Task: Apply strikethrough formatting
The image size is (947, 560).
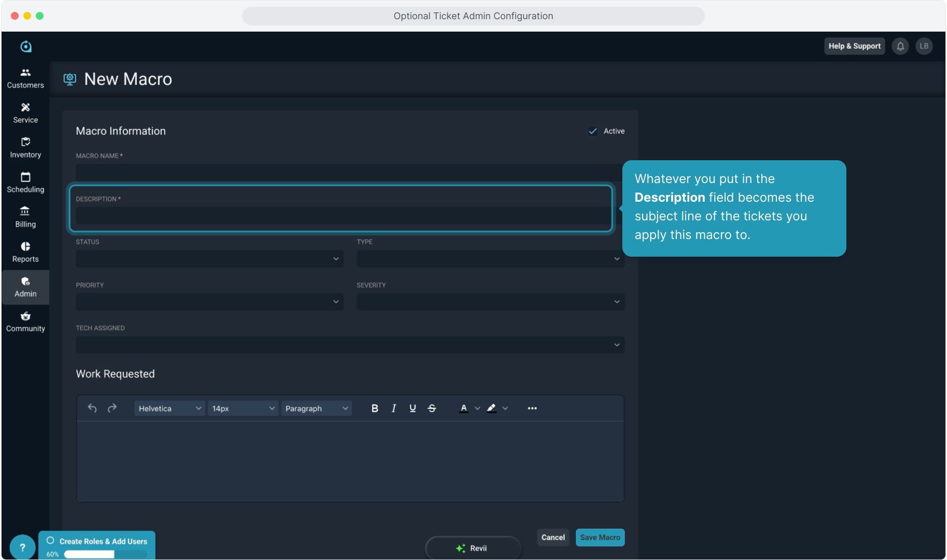Action: pos(431,409)
